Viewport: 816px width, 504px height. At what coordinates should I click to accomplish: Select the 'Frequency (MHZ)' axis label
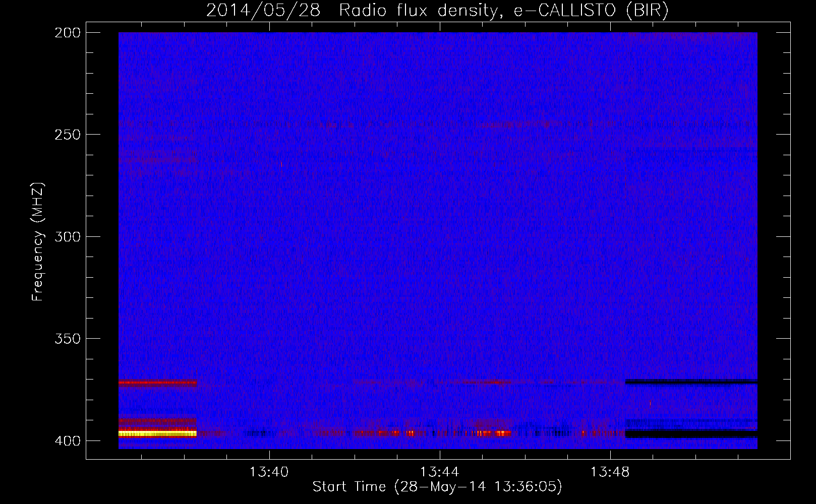pyautogui.click(x=38, y=242)
